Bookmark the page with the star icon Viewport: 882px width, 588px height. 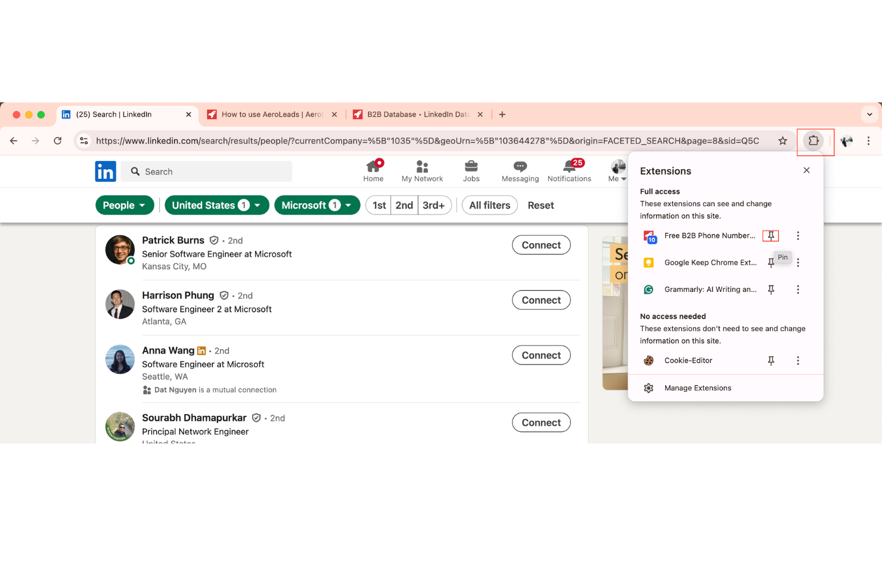(782, 141)
